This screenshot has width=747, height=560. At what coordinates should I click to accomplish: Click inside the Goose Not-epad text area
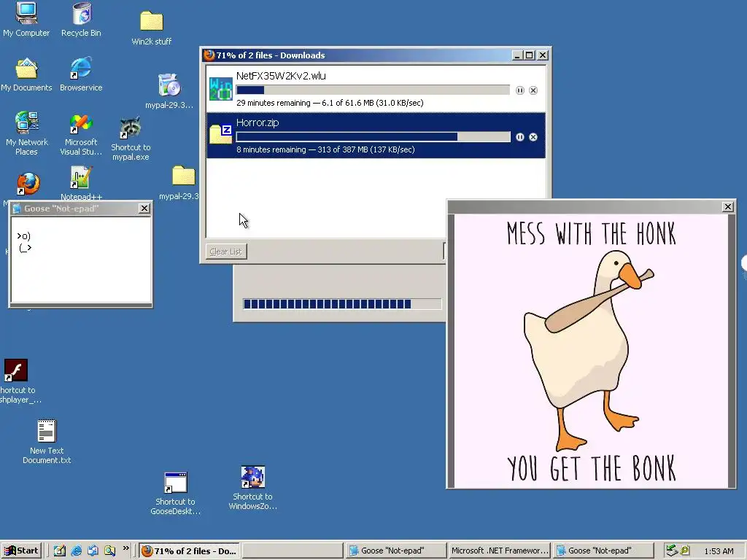pyautogui.click(x=81, y=260)
